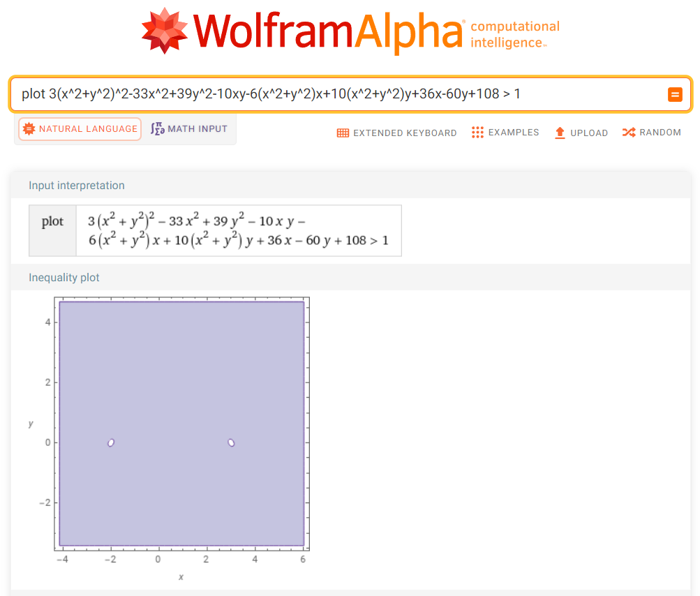The width and height of the screenshot is (700, 596).
Task: Click the spikey icon beside Natural Language
Action: (29, 129)
